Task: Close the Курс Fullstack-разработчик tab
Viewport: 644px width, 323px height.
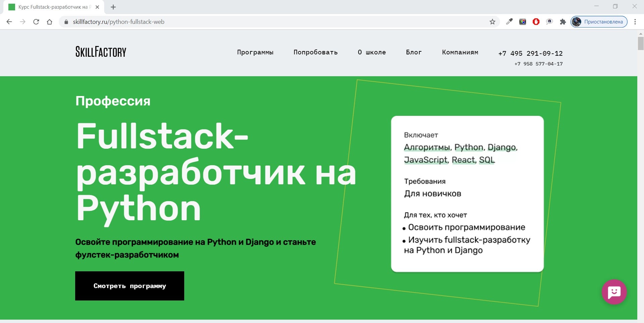Action: (97, 7)
